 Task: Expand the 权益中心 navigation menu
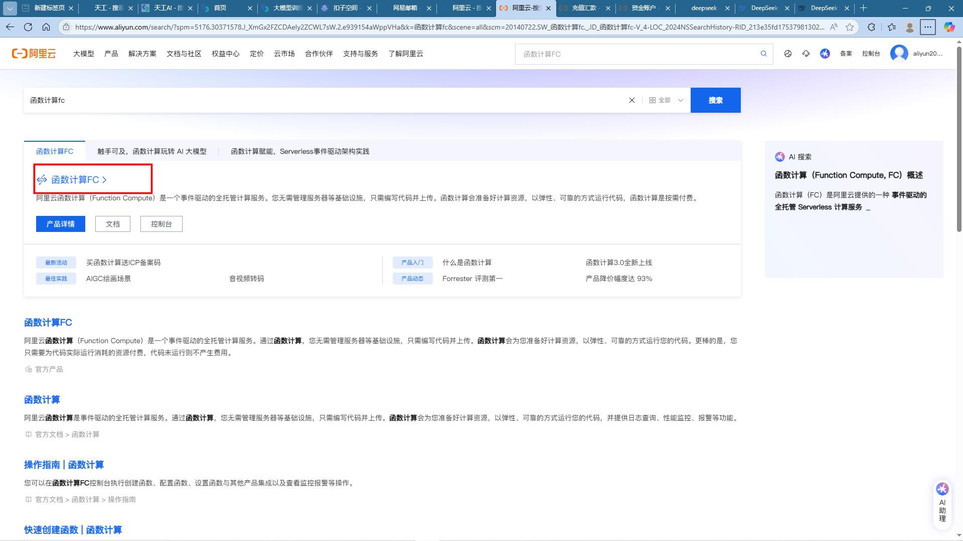pyautogui.click(x=225, y=53)
